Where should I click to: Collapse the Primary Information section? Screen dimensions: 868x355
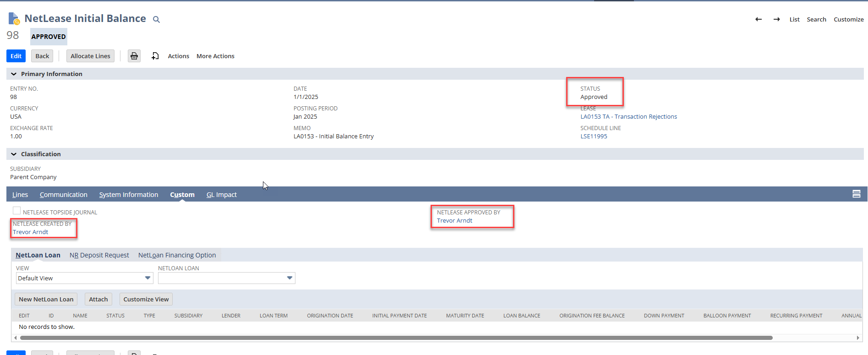point(14,74)
